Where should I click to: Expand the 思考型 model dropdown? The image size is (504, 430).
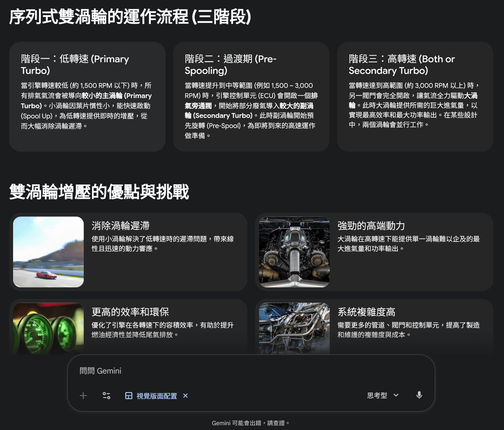(383, 395)
